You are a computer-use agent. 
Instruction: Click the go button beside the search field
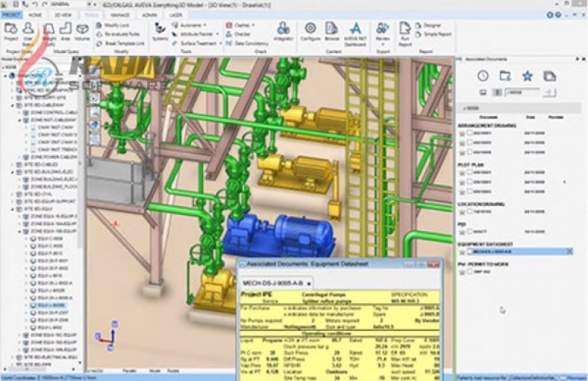coord(549,93)
